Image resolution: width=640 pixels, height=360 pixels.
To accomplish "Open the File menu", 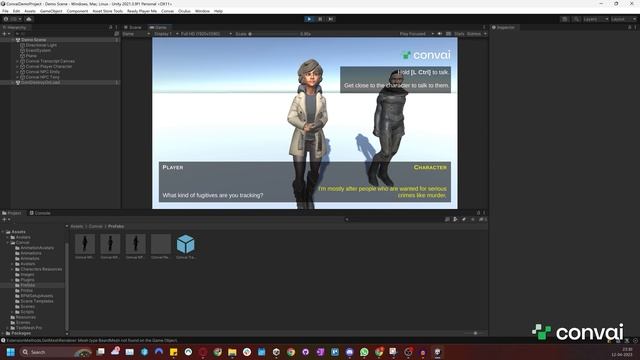I will pyautogui.click(x=5, y=11).
